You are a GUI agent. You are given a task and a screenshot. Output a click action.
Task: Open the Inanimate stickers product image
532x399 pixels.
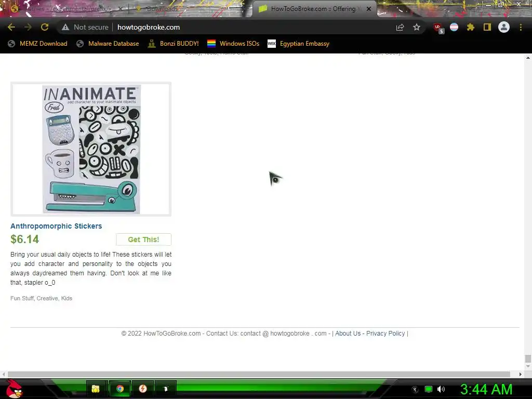coord(91,149)
